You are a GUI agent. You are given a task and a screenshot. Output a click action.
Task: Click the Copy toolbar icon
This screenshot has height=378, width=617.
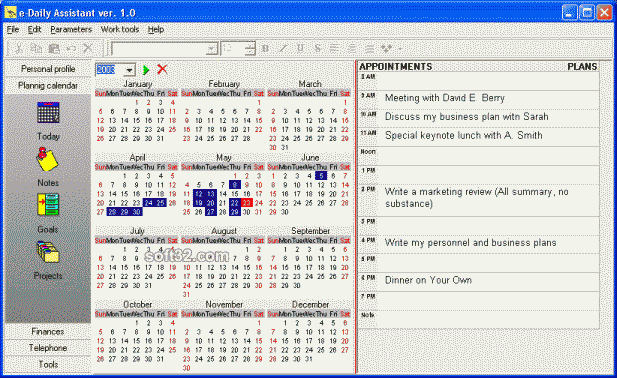[36, 49]
